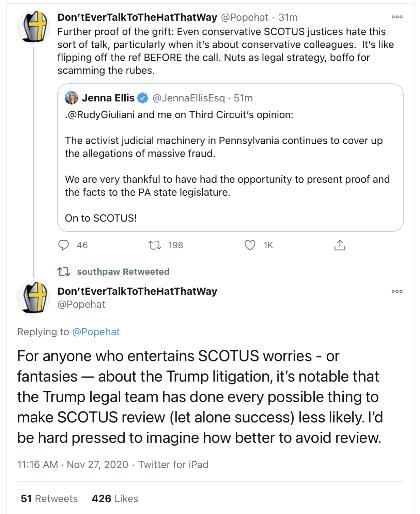The height and width of the screenshot is (514, 420).
Task: Retweet the first Popehat tweet
Action: (x=155, y=245)
